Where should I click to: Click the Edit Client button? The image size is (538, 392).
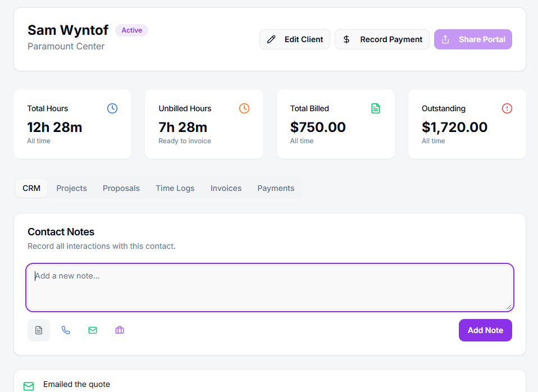295,39
